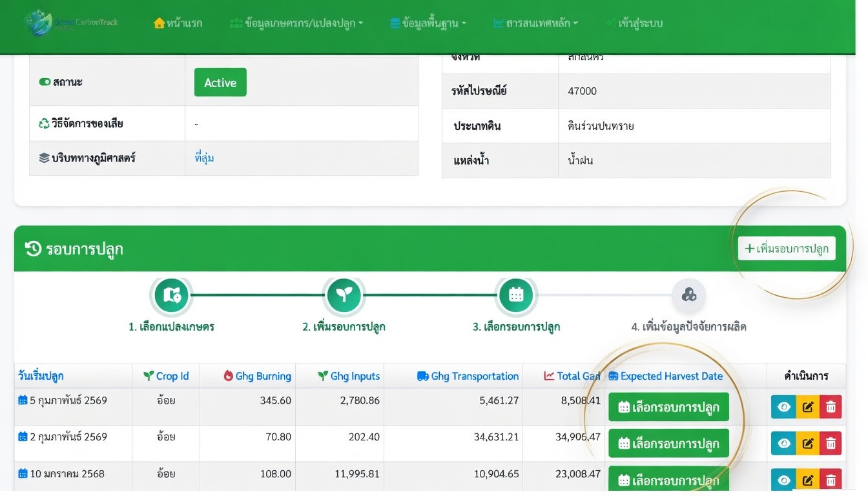The width and height of the screenshot is (868, 496).
Task: Sort by Total Ghg column header
Action: tap(572, 376)
